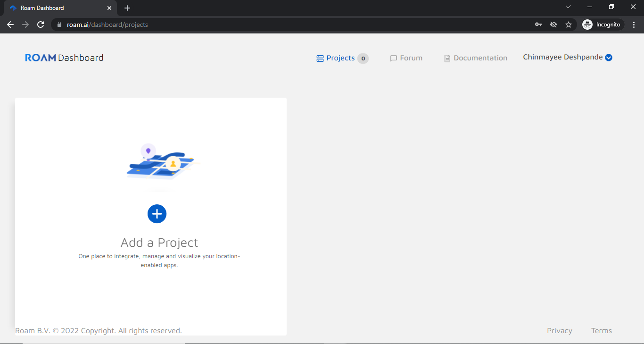The image size is (644, 344).
Task: Click the saved password key icon
Action: (538, 25)
